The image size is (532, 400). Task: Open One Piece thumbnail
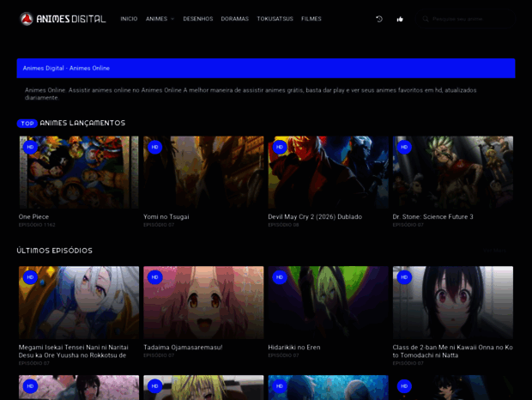click(79, 172)
